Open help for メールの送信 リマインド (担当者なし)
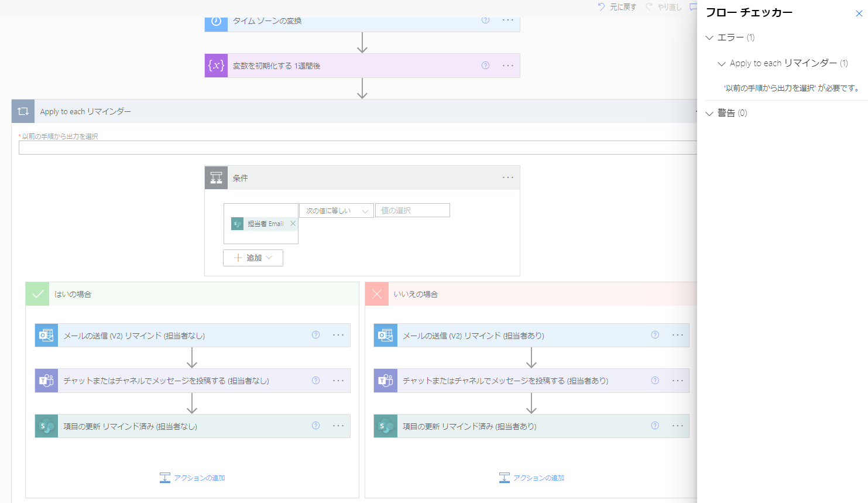Screen dimensions: 868x503 click(315, 335)
